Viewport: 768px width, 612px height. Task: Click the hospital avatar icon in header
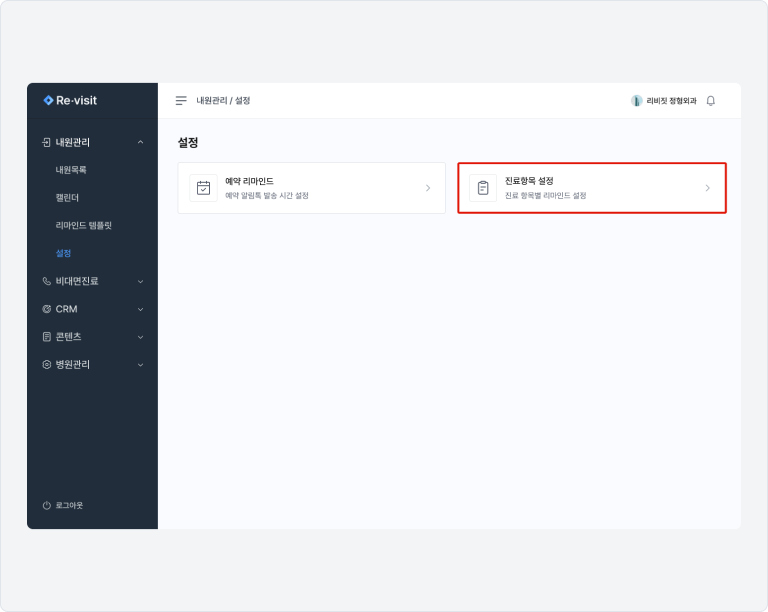[636, 101]
